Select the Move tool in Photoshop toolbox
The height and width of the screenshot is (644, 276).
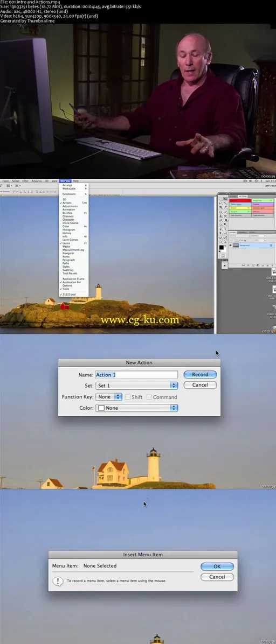(225, 199)
